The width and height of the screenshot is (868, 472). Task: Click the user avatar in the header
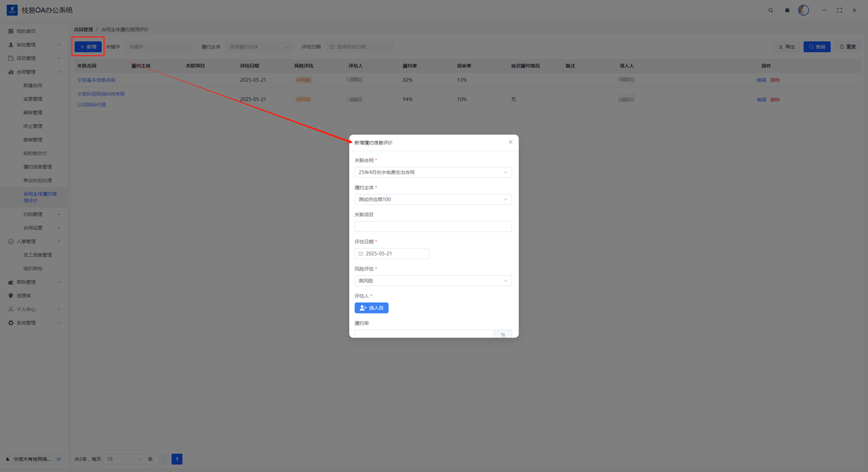[804, 10]
